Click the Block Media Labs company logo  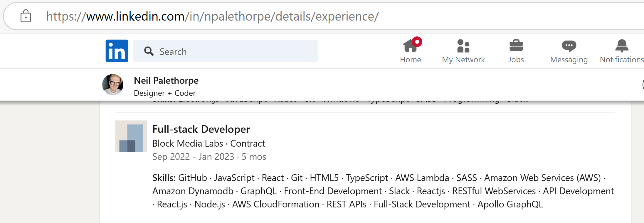(x=131, y=136)
